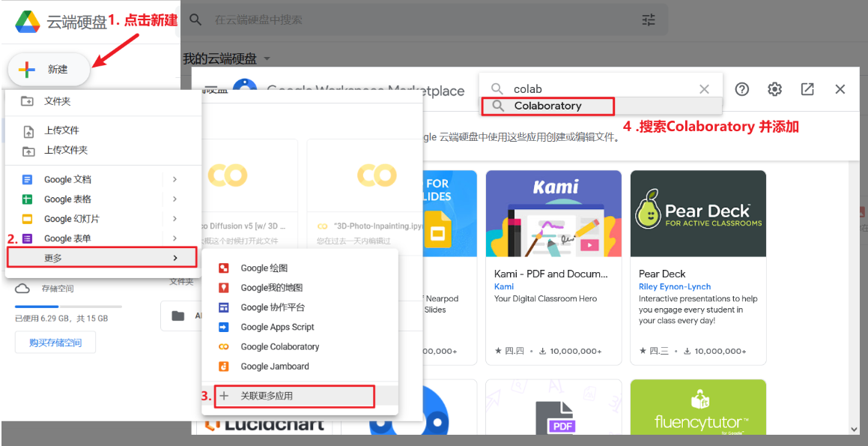Click the Google Jamboard icon
Viewport: 868px width, 446px height.
coord(224,367)
